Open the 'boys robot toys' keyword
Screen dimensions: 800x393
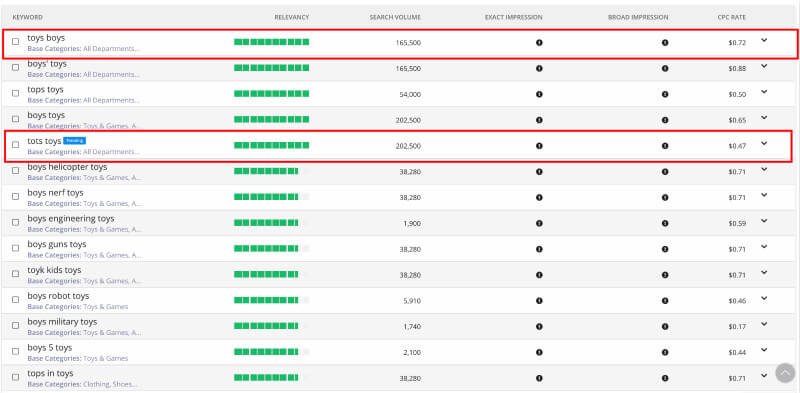click(58, 296)
